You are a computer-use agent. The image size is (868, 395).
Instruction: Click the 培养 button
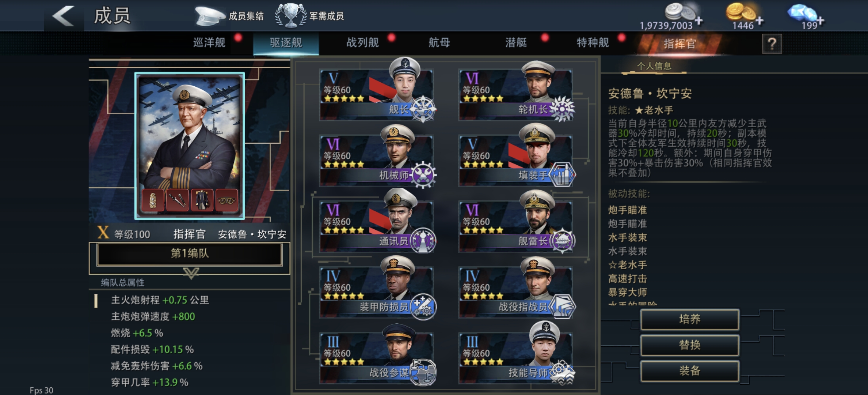[x=690, y=319]
